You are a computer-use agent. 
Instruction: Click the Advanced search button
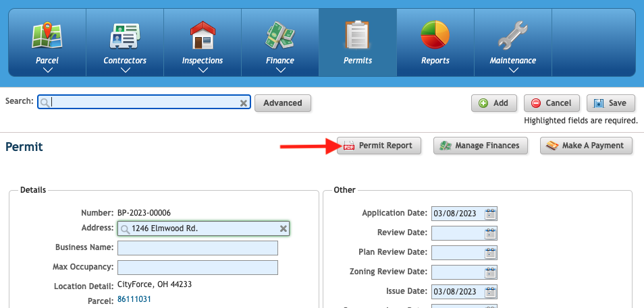click(x=283, y=103)
